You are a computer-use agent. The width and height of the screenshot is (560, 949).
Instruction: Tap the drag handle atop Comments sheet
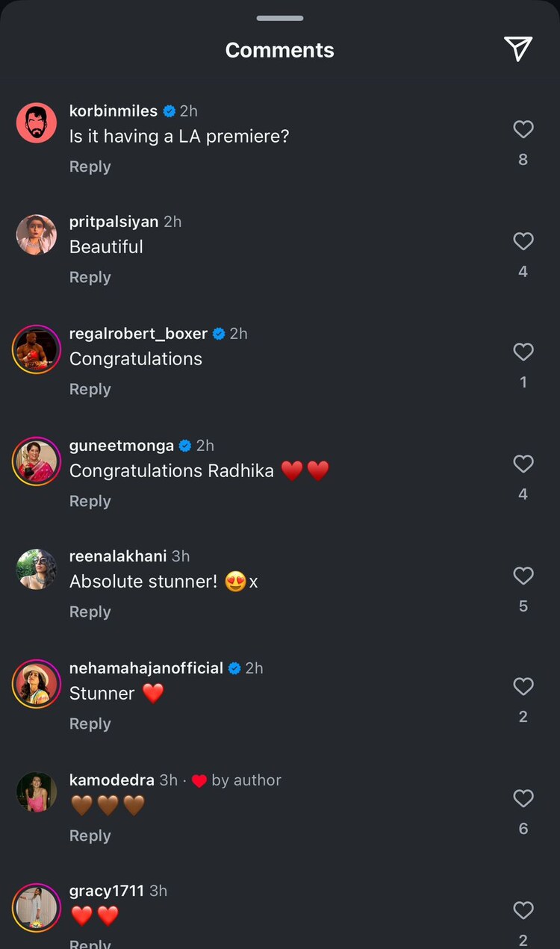coord(280,18)
